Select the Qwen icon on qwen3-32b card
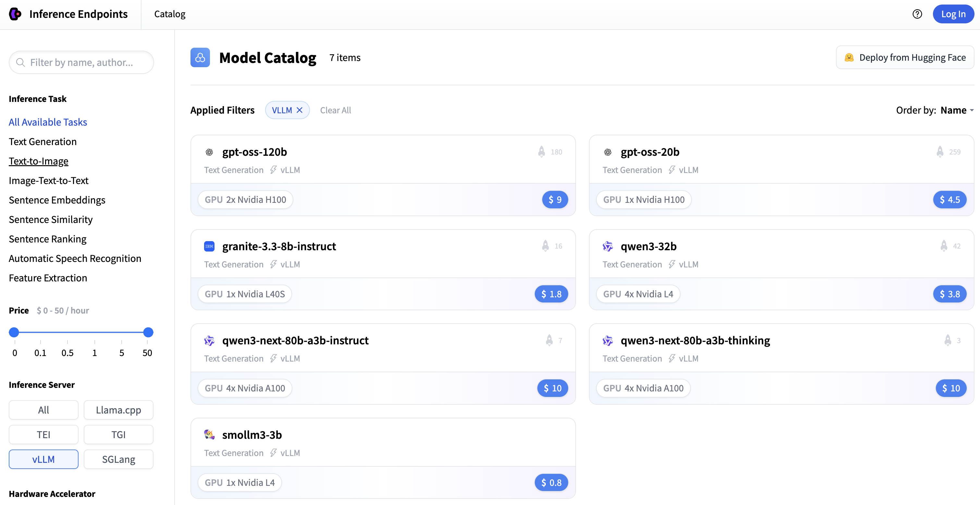Screen dimensions: 980x505 click(608, 246)
